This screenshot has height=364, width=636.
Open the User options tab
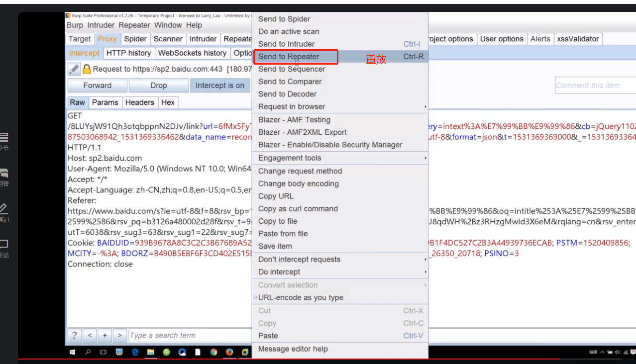pos(502,39)
